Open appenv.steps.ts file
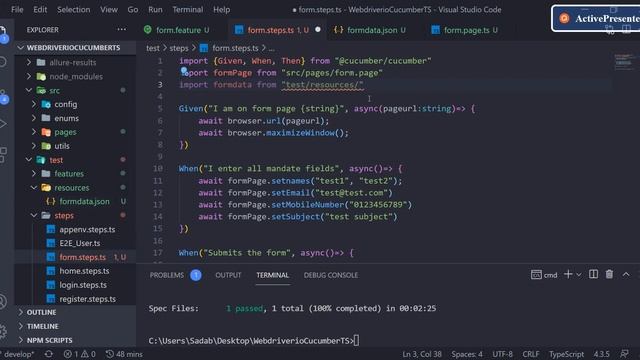 (x=76, y=229)
